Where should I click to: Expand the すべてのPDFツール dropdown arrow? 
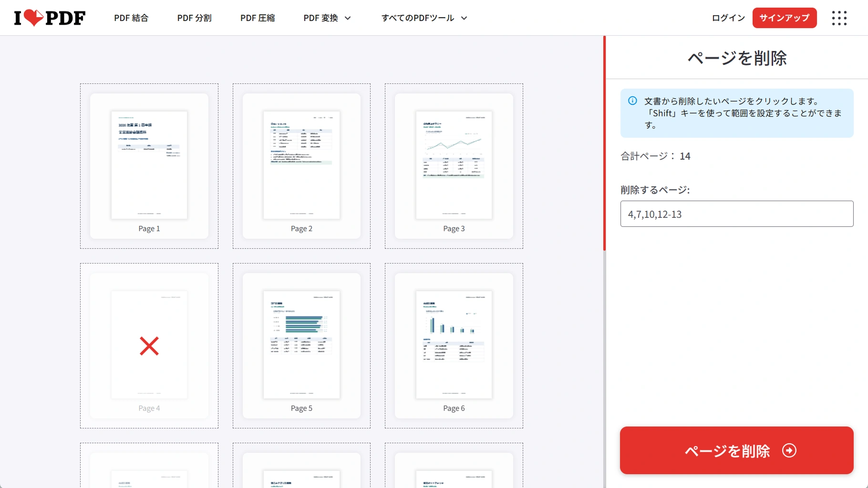click(x=464, y=18)
